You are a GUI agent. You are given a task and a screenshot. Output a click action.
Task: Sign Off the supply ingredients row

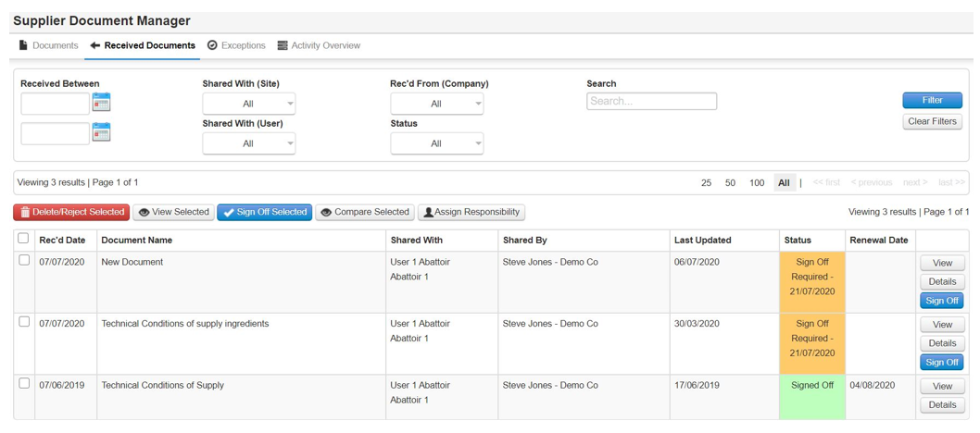[942, 363]
